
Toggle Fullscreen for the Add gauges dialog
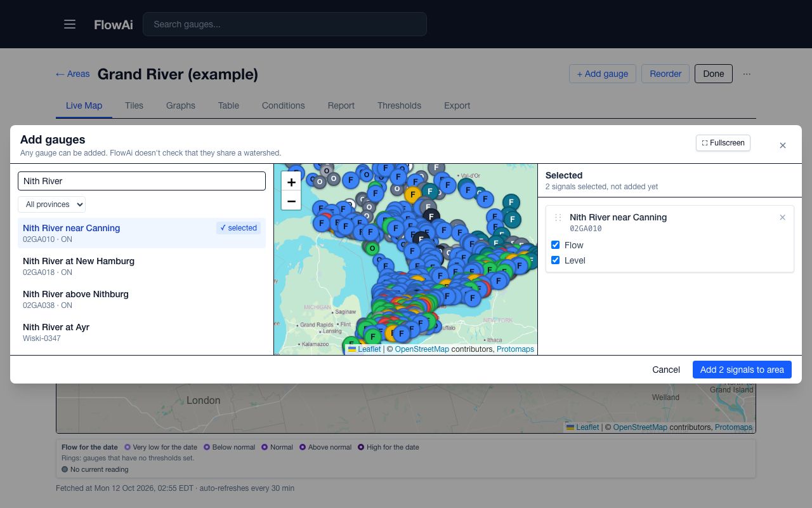[723, 143]
